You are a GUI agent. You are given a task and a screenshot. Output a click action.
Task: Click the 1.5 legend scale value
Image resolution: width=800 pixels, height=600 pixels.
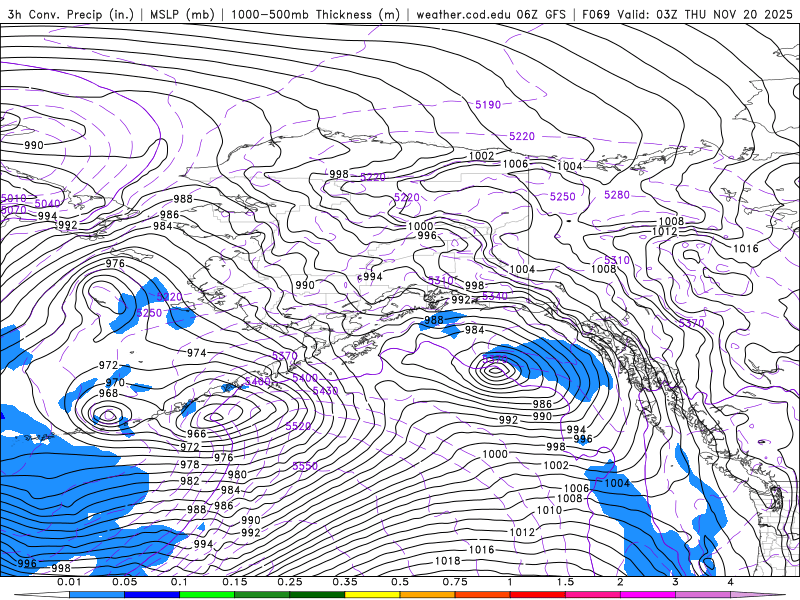565,582
